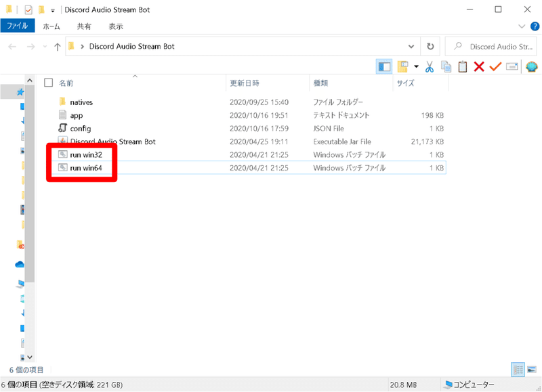The width and height of the screenshot is (542, 392).
Task: Go up one folder level with the up arrow
Action: (58, 47)
